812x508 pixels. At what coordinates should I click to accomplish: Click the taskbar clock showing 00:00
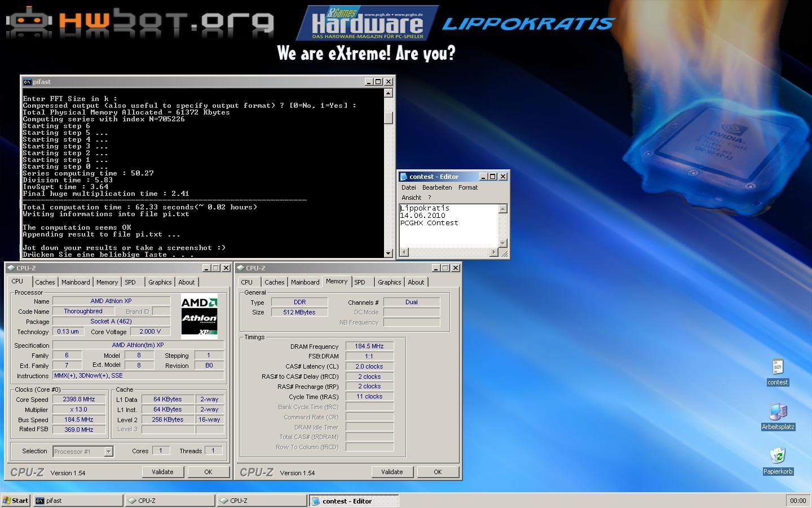coord(798,501)
